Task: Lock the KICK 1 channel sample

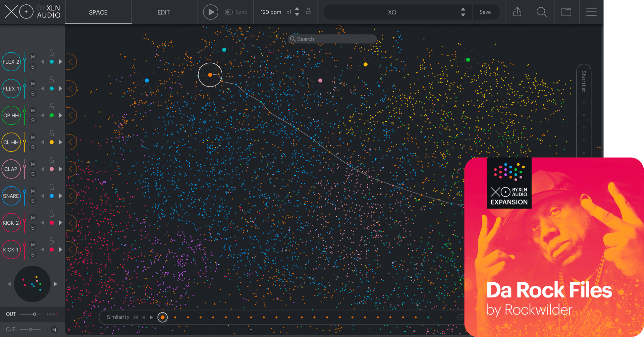Action: [52, 240]
